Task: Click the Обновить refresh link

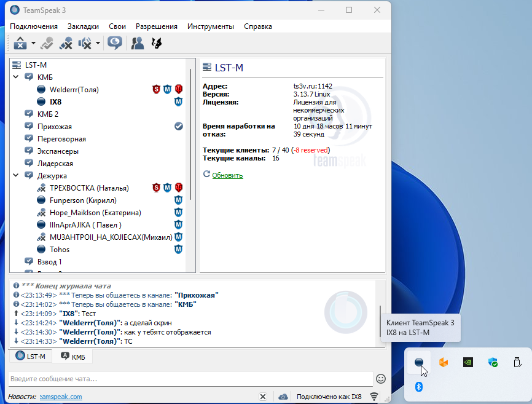Action: 227,175
